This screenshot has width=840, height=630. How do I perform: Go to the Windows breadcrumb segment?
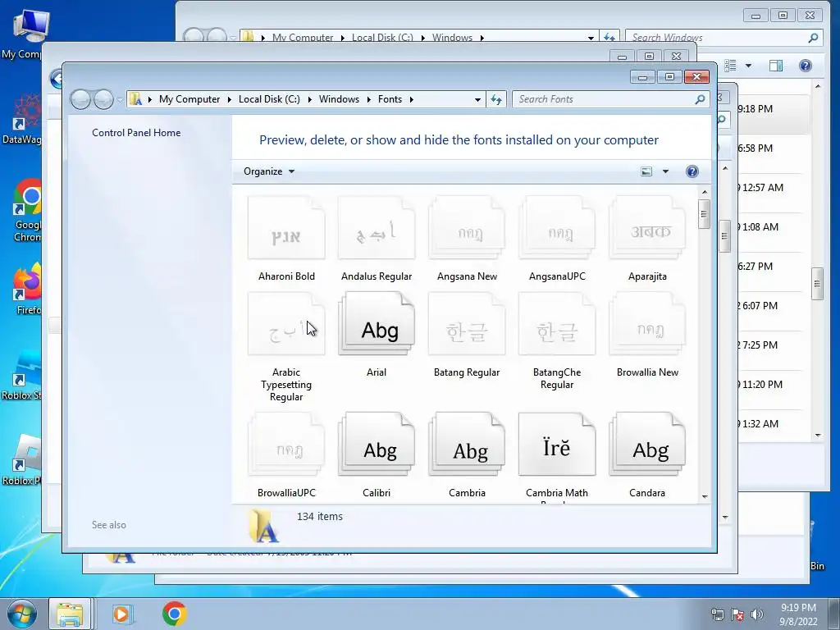[339, 99]
